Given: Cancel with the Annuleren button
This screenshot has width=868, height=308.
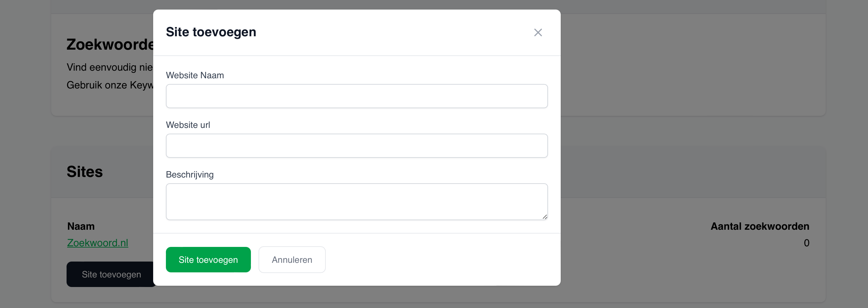Looking at the screenshot, I should 292,260.
